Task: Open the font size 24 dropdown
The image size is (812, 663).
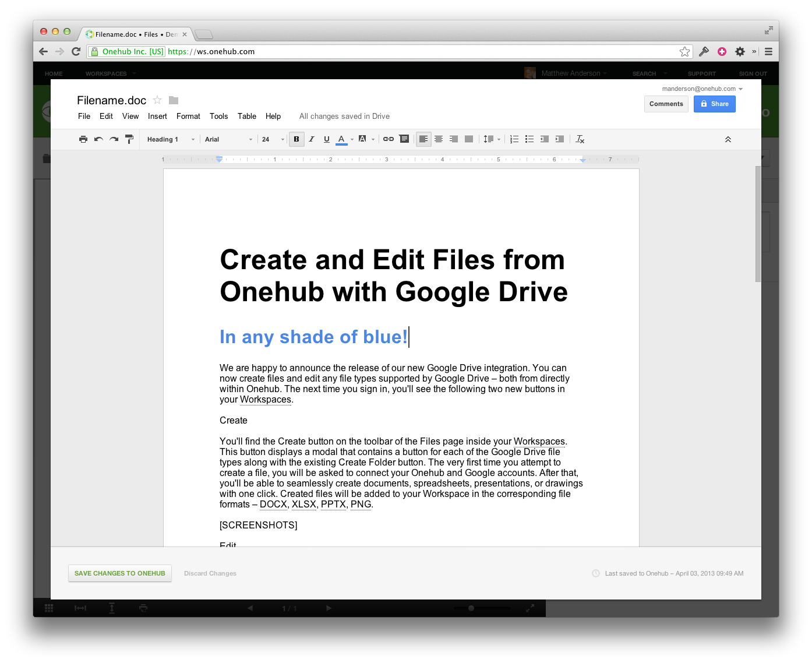Action: click(x=273, y=139)
